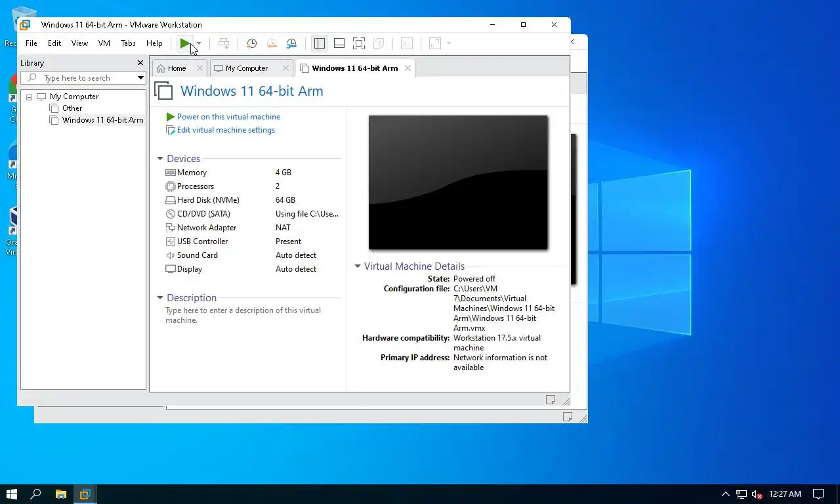Screen dimensions: 840x504
Task: Click the 64 GB hard disk value
Action: tap(285, 200)
